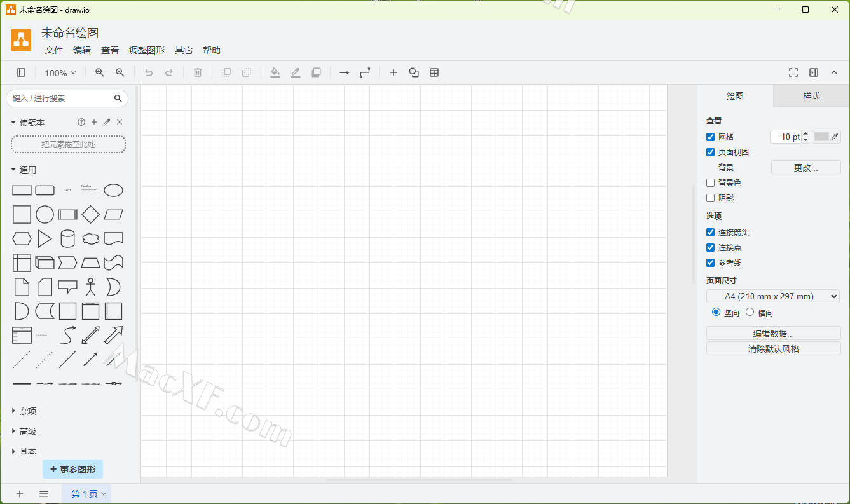Click the zoom out magnifier icon
Image resolution: width=850 pixels, height=504 pixels.
[x=120, y=72]
